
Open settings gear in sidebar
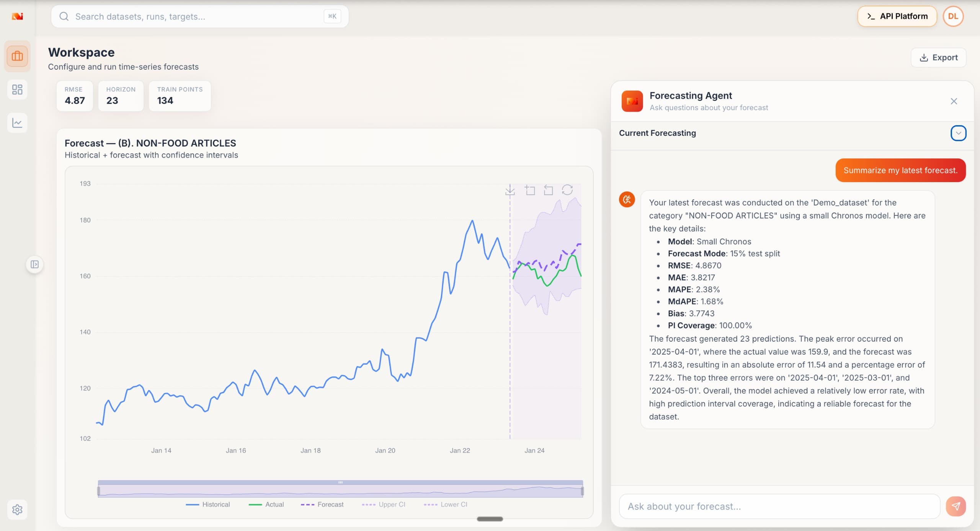click(17, 510)
